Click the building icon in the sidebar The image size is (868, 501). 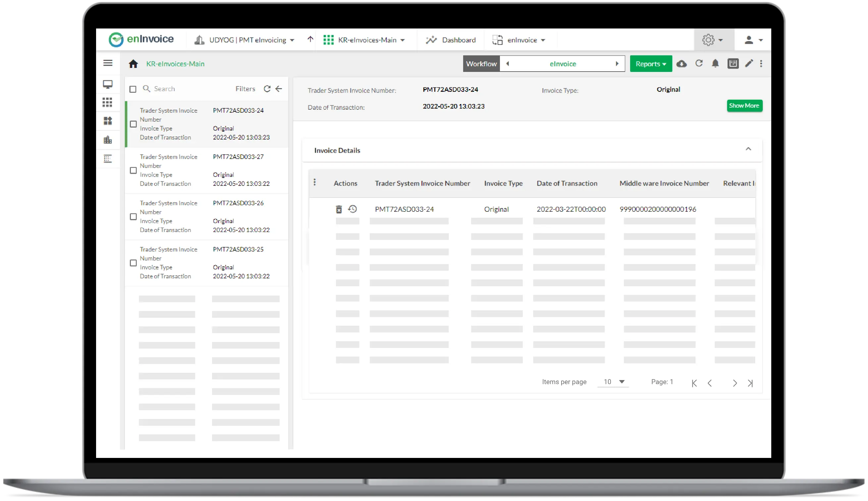(108, 139)
